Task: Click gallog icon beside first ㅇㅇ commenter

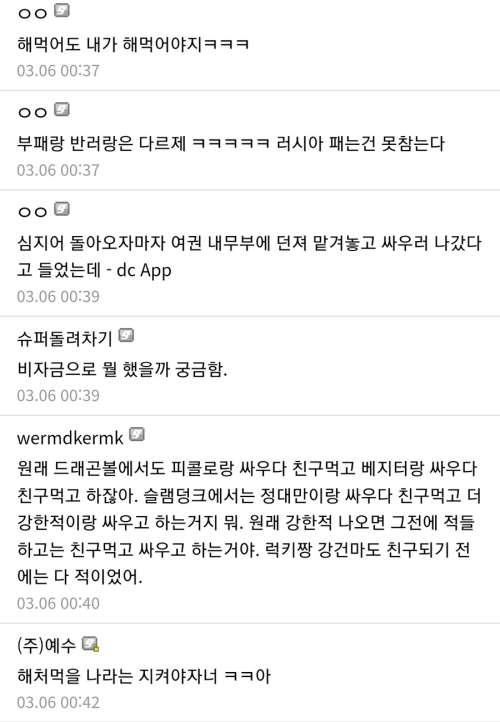Action: click(x=62, y=10)
